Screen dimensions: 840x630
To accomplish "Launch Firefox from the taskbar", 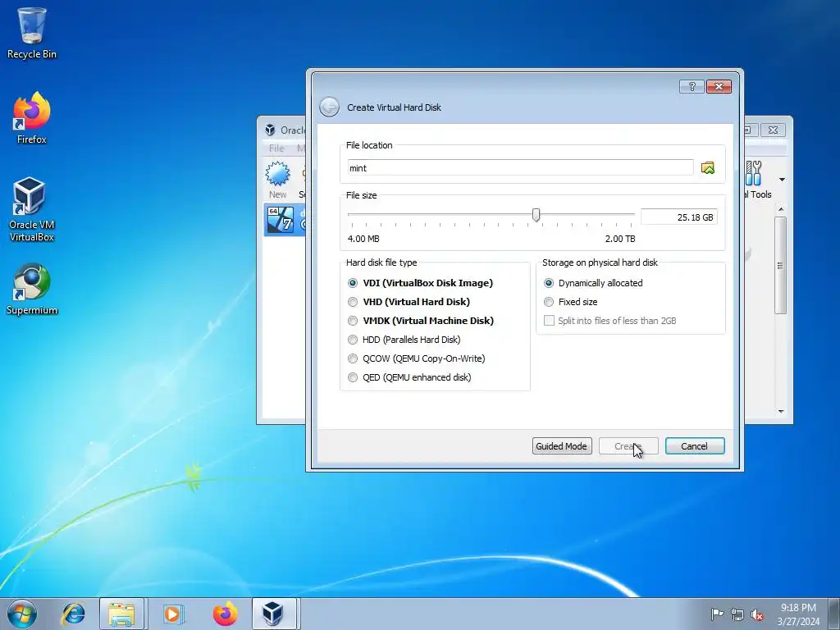I will [x=225, y=614].
